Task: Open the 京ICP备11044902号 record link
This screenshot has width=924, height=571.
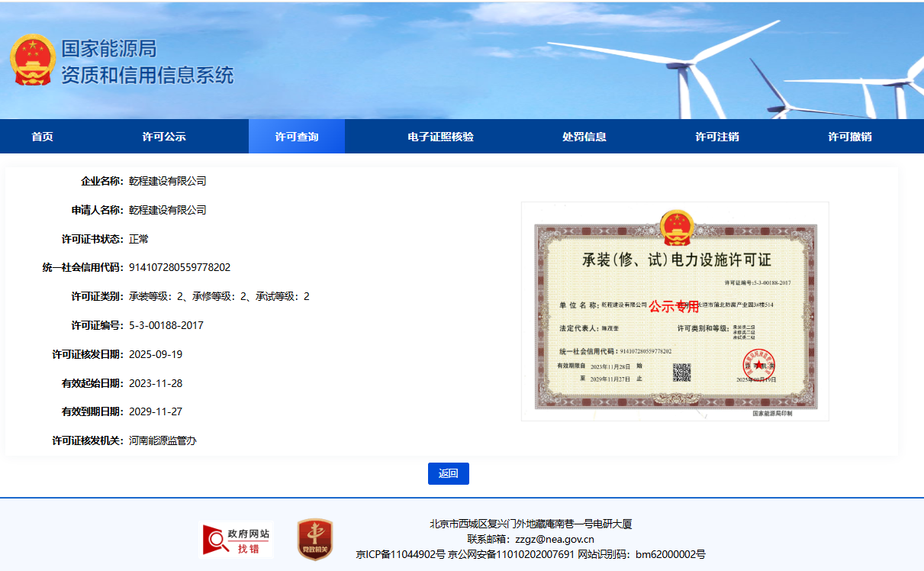Action: click(x=401, y=554)
